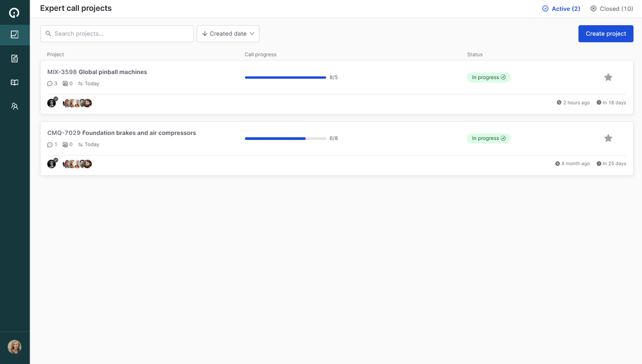Click the Expert call projects heading
The image size is (642, 364).
point(76,8)
